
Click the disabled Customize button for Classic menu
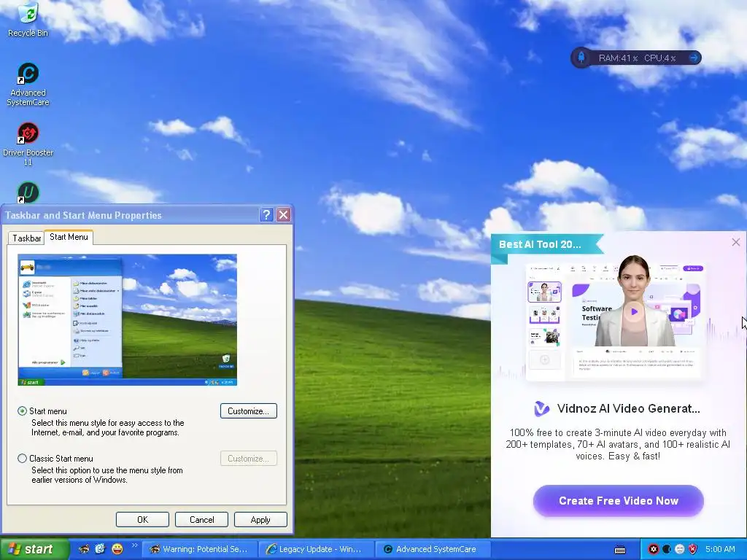(x=248, y=459)
